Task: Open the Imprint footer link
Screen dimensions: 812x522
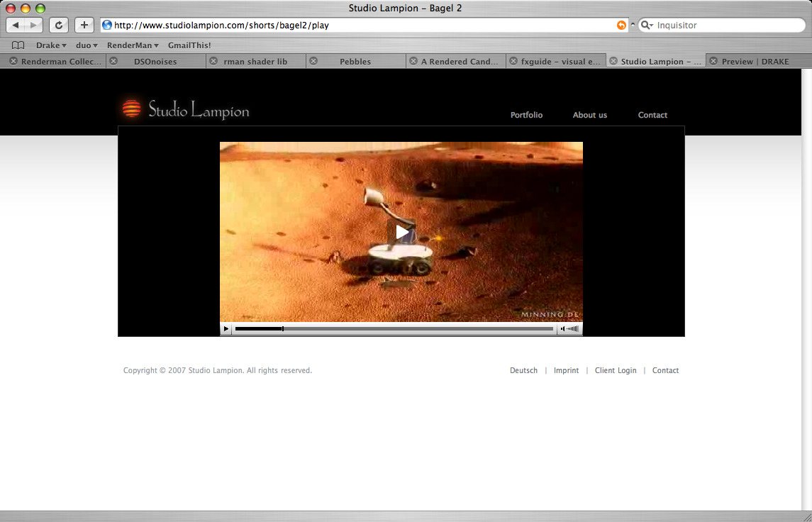Action: pyautogui.click(x=566, y=370)
